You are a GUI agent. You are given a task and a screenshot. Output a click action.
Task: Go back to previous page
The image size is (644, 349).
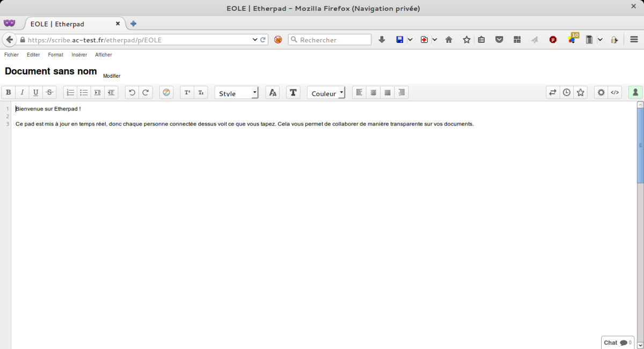[x=9, y=40]
